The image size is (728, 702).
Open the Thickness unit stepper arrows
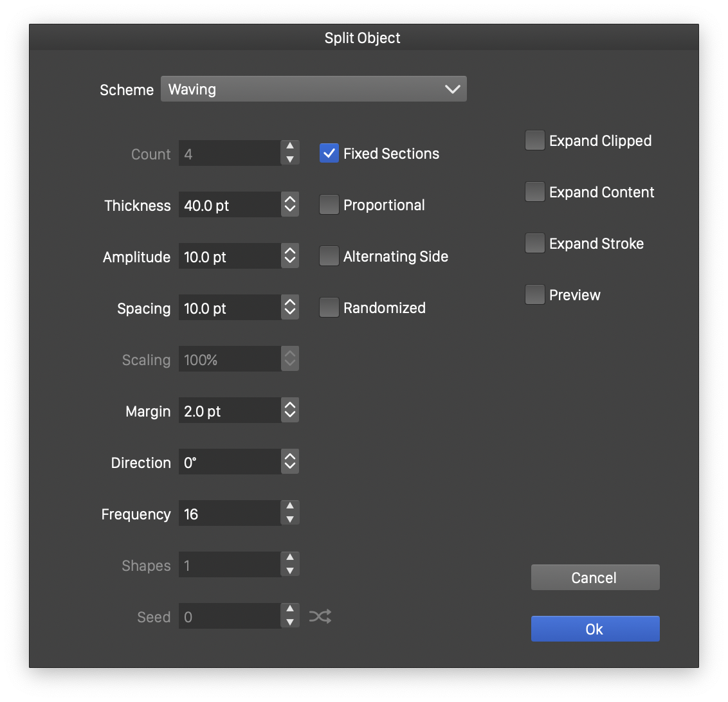pyautogui.click(x=290, y=205)
